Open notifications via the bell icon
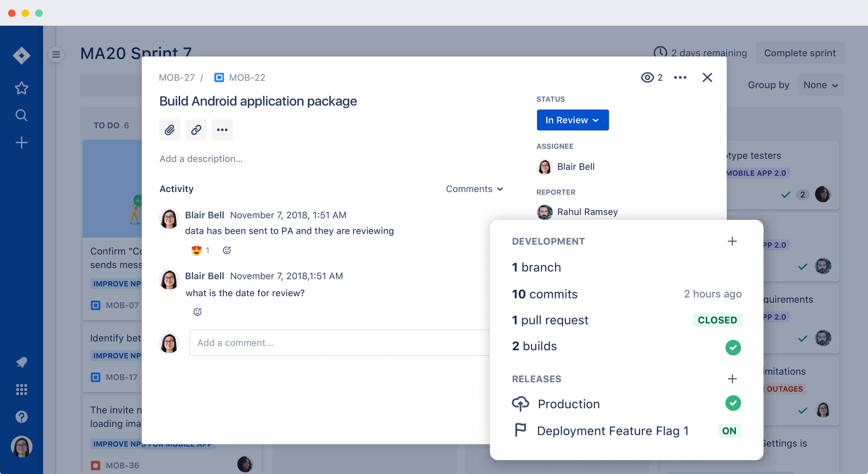Viewport: 868px width, 474px height. 22,362
